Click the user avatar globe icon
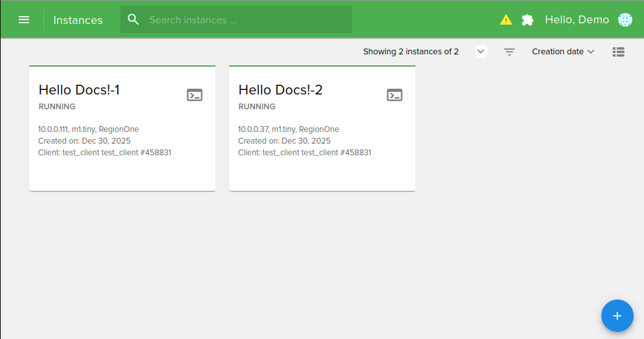 [625, 19]
